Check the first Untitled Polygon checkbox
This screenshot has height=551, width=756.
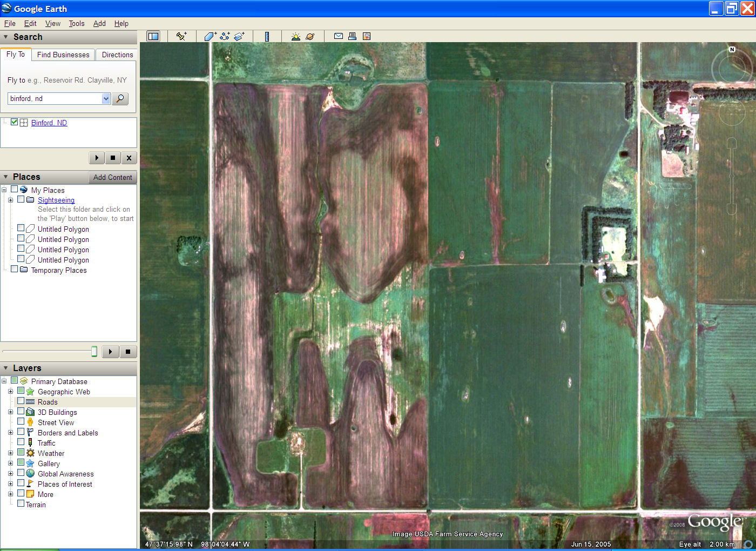(x=21, y=228)
